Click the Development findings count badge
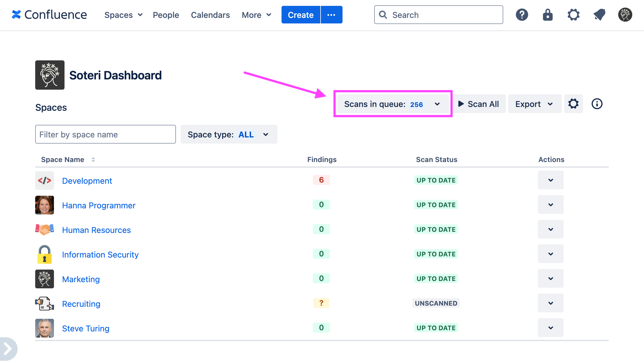The width and height of the screenshot is (644, 361). [321, 180]
